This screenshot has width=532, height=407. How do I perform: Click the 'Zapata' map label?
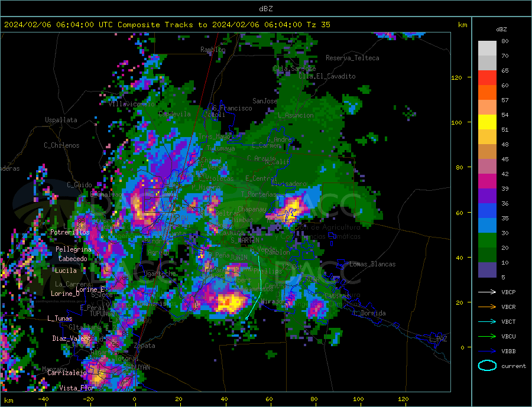(145, 346)
